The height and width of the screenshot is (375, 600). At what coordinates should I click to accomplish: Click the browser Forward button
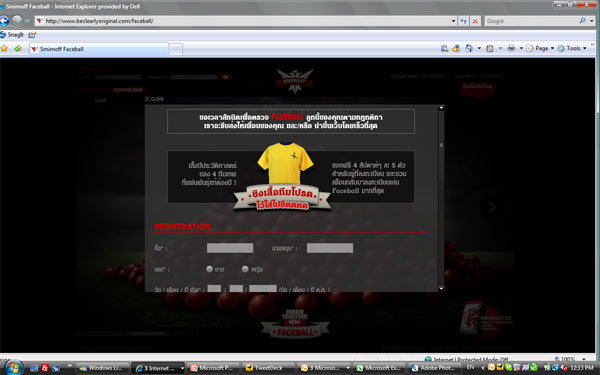point(17,21)
